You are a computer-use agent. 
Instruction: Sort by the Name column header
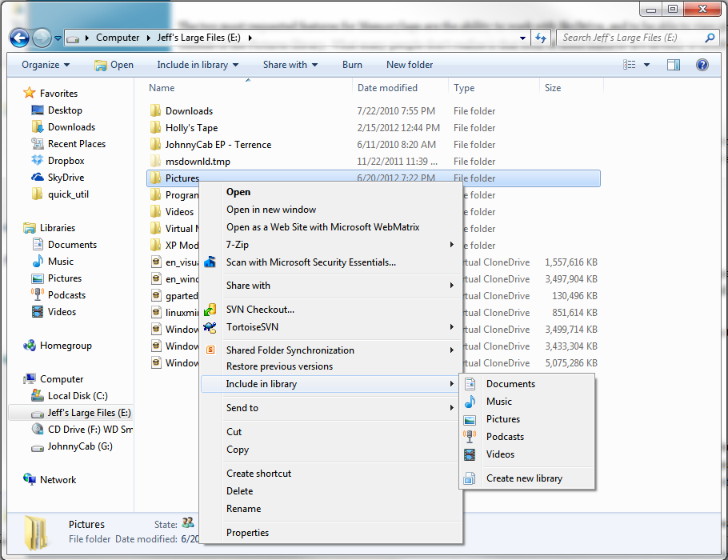(162, 88)
